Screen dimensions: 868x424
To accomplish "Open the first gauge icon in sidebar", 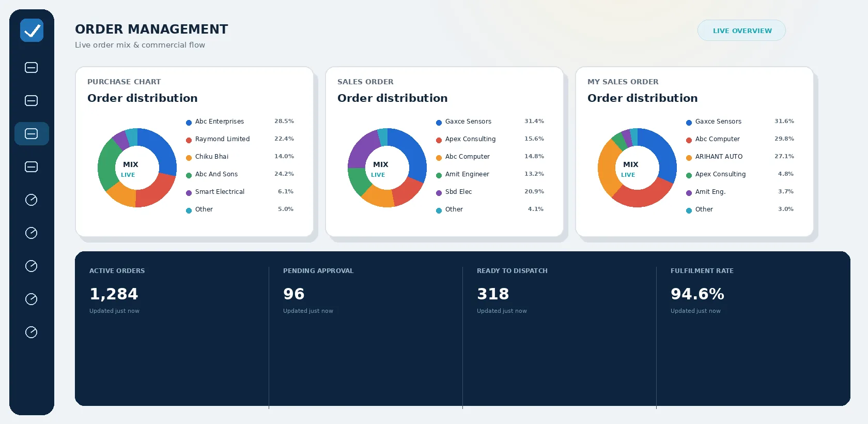I will pos(32,200).
